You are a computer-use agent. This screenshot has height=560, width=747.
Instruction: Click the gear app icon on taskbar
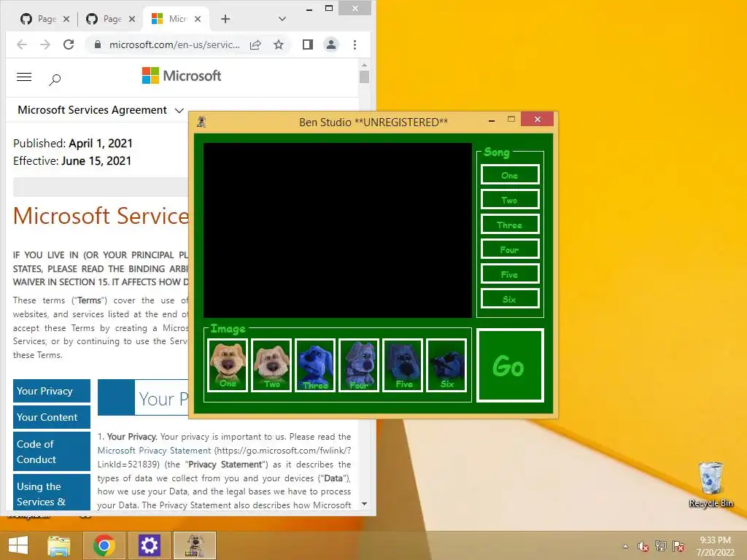149,545
